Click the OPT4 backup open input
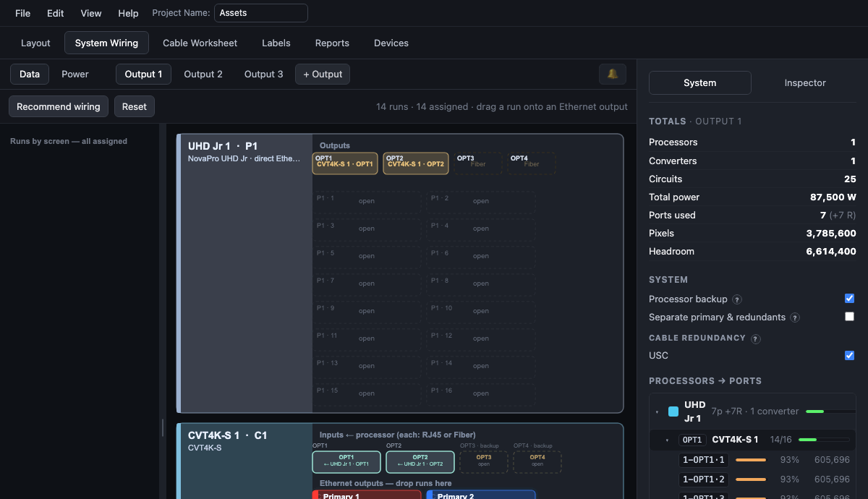868x499 pixels. 537,462
